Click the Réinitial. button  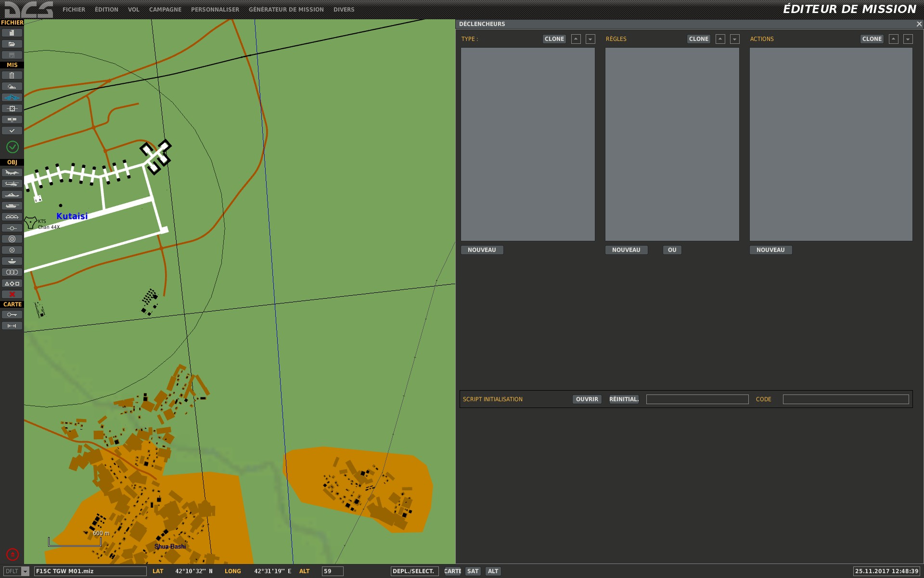(x=624, y=399)
